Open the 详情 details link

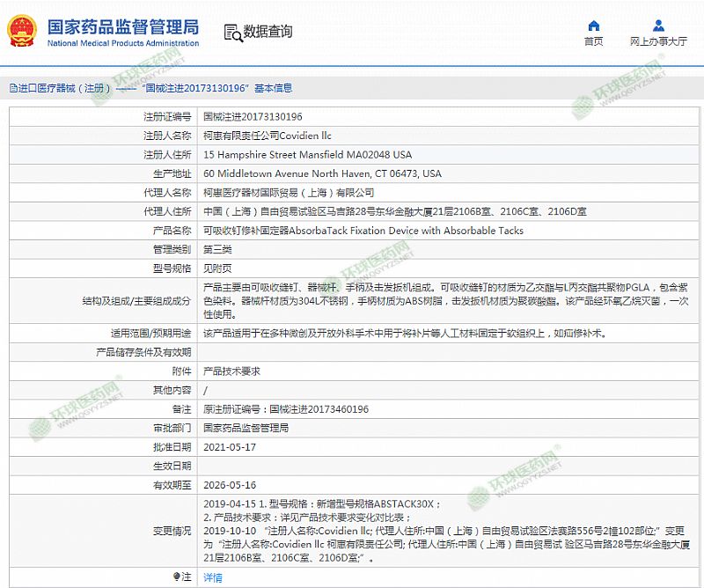[x=212, y=577]
